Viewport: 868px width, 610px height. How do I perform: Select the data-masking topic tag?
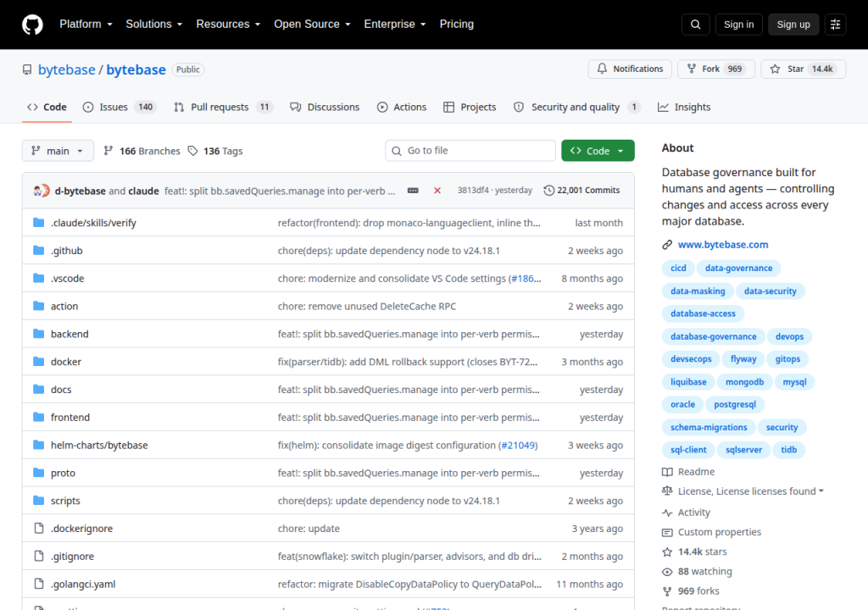tap(698, 291)
